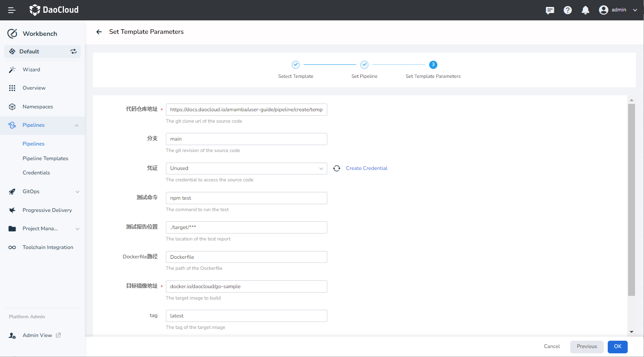Click the switch workspace icon next to Default
The height and width of the screenshot is (357, 644).
(73, 51)
